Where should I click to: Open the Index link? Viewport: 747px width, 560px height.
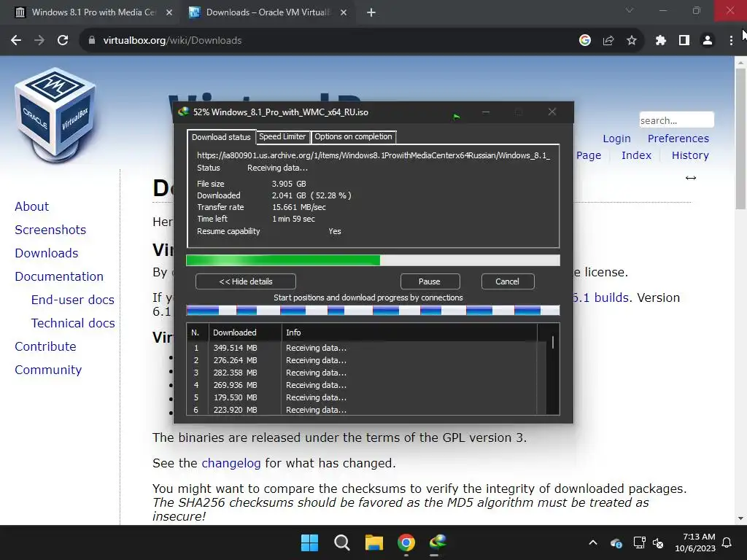636,155
